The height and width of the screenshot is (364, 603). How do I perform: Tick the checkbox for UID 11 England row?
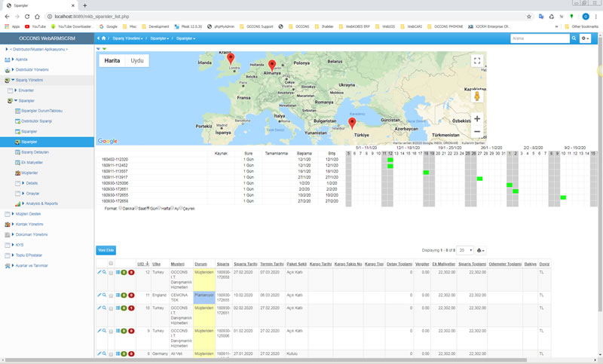point(111,296)
